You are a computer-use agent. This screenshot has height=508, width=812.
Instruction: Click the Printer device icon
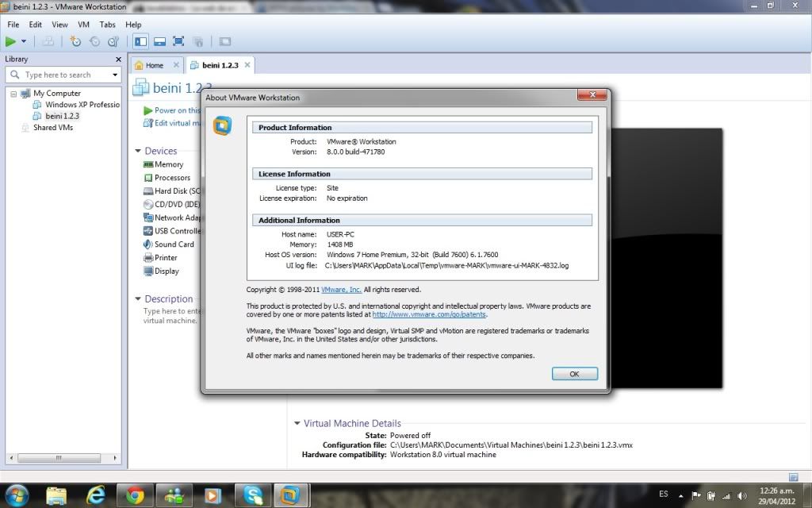(148, 258)
